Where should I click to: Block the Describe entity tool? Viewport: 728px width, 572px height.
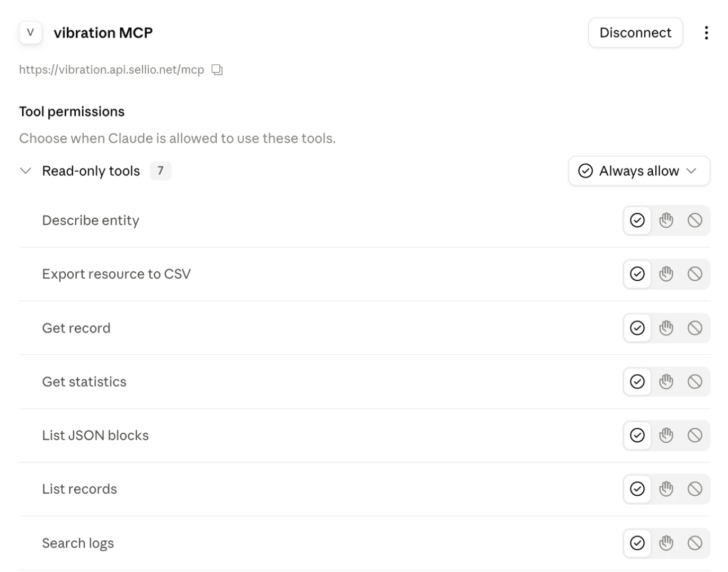pos(695,220)
